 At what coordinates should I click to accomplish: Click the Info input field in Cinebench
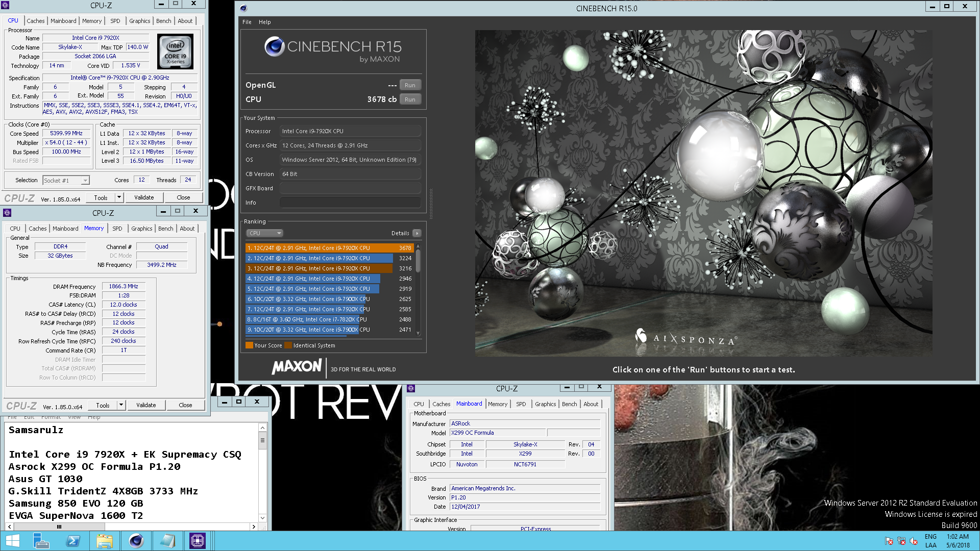click(350, 203)
